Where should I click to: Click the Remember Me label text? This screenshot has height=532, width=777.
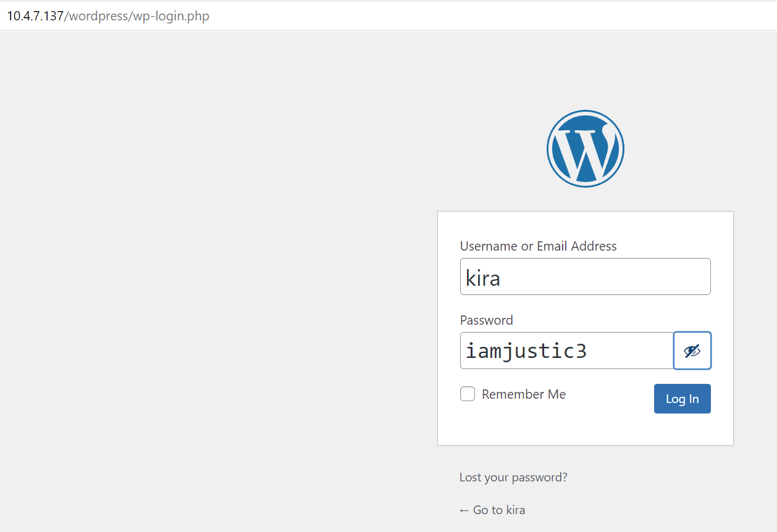click(x=524, y=394)
